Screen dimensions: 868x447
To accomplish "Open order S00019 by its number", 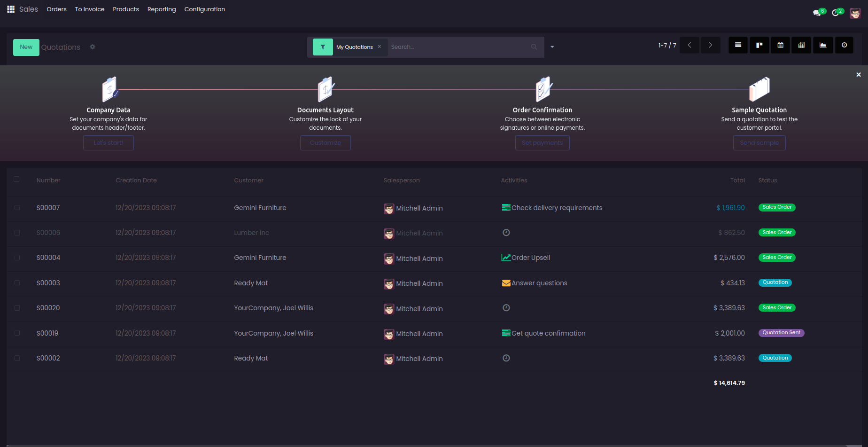I will pyautogui.click(x=47, y=333).
